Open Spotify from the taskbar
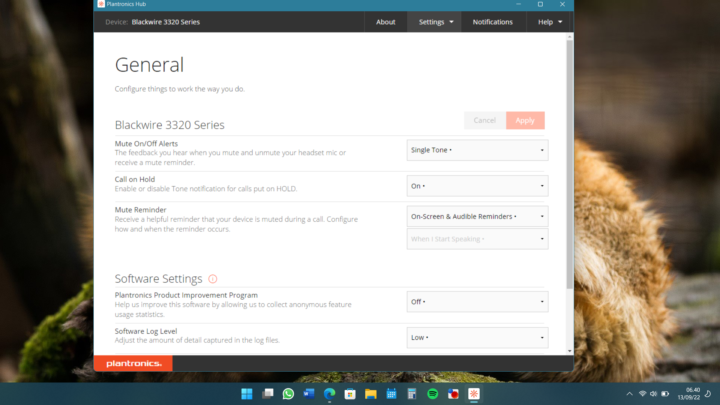Viewport: 720px width, 405px height. 433,394
